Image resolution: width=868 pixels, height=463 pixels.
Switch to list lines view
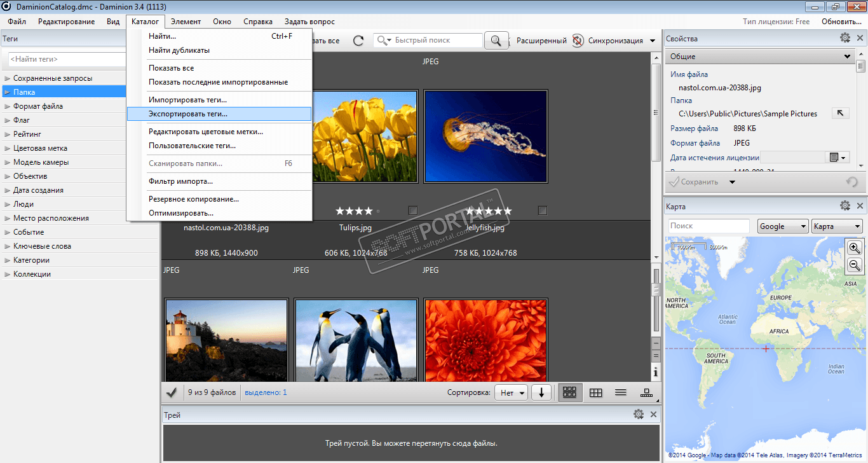coord(621,392)
